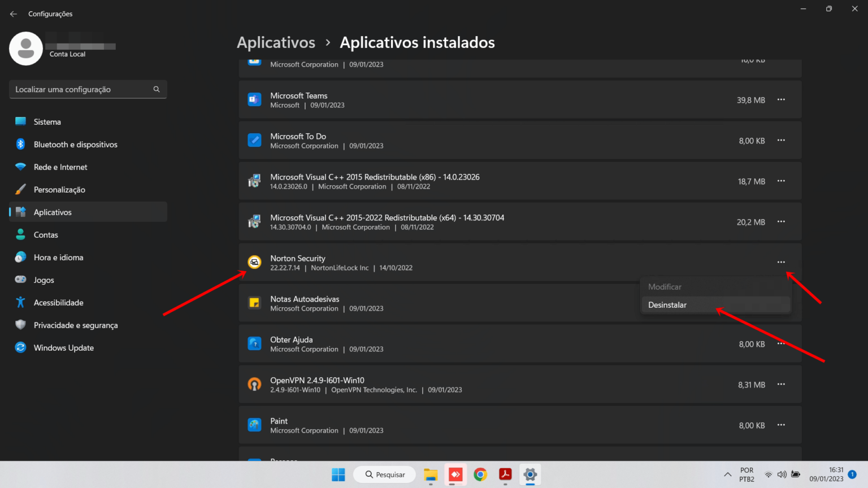Click the Norton Security app icon
This screenshot has width=868, height=488.
[x=254, y=262]
